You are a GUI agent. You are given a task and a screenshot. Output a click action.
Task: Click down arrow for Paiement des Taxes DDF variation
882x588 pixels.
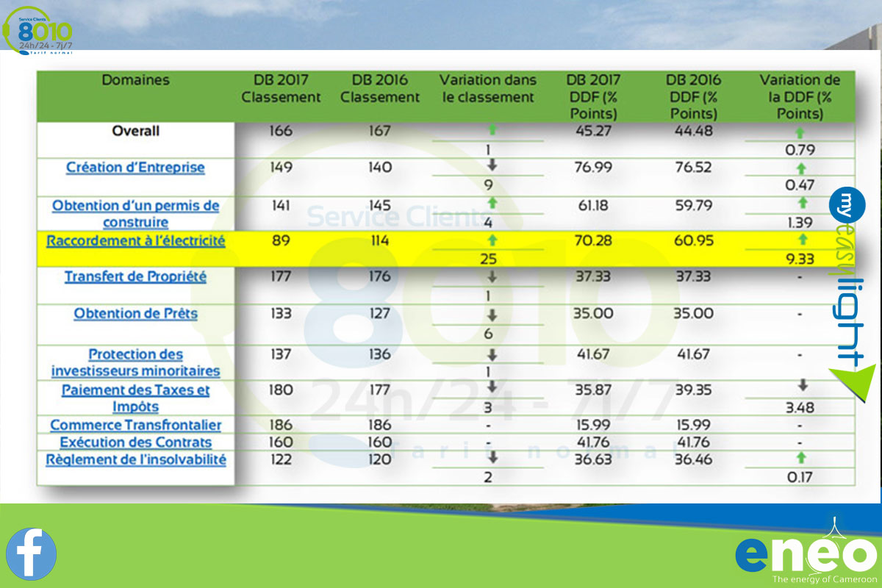pos(803,385)
